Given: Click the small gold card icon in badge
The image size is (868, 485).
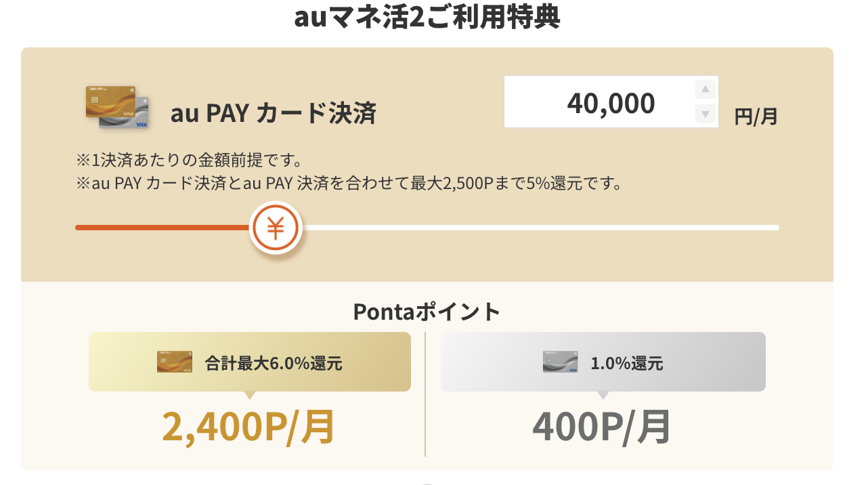Looking at the screenshot, I should (174, 362).
